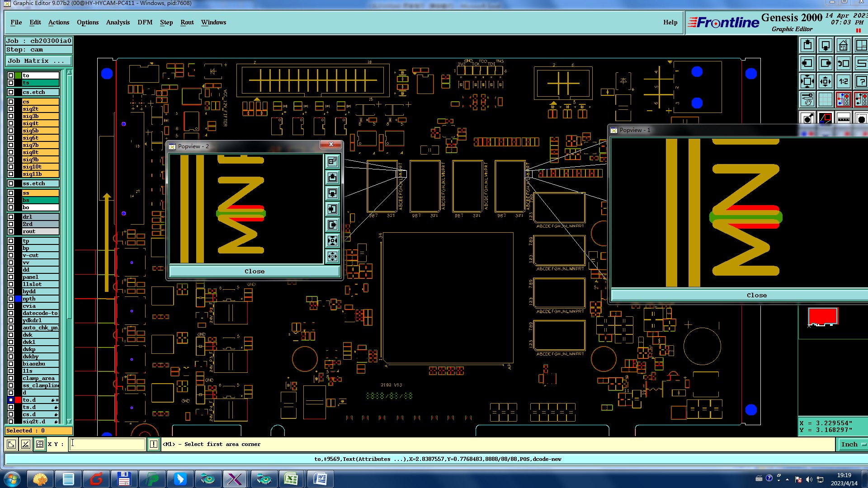Viewport: 868px width, 488px height.
Task: Click the zoom out icon in Popview-2
Action: coord(332,256)
